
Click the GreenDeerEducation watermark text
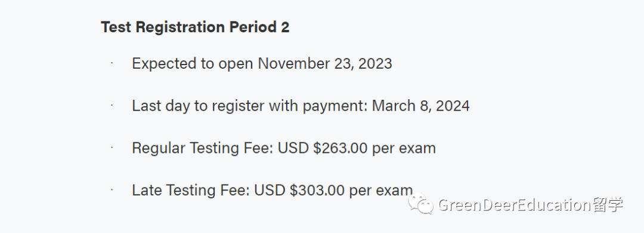pyautogui.click(x=514, y=204)
